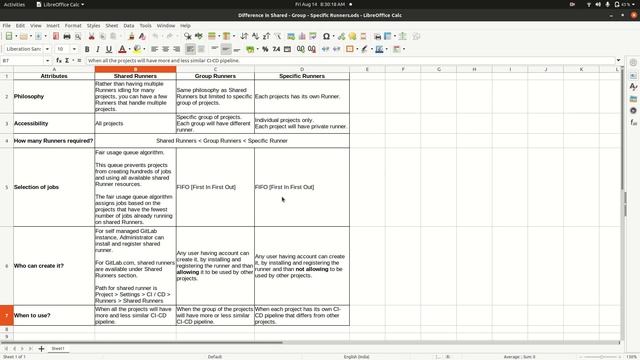Click the Clear Direct Formatting icon
The image size is (640, 360).
142,36
